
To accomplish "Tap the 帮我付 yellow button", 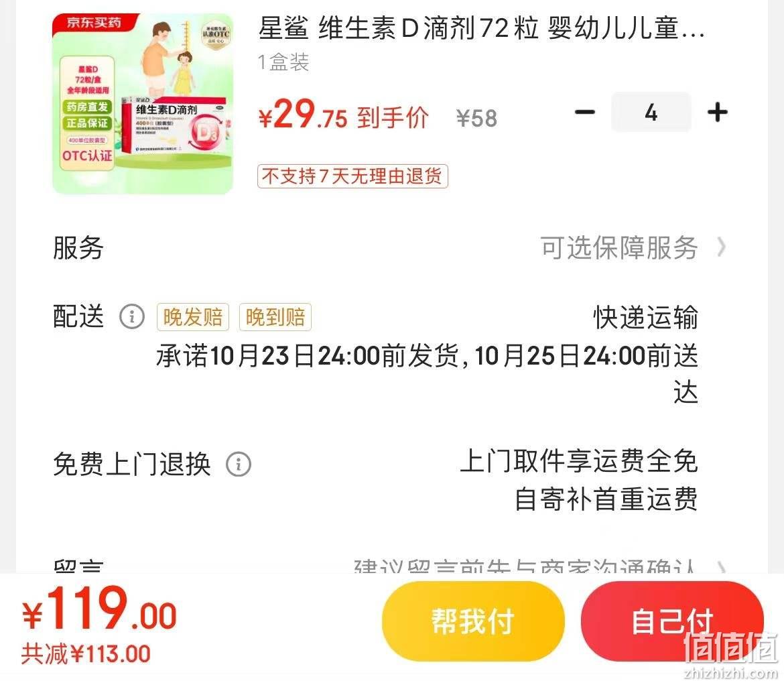I will (473, 621).
